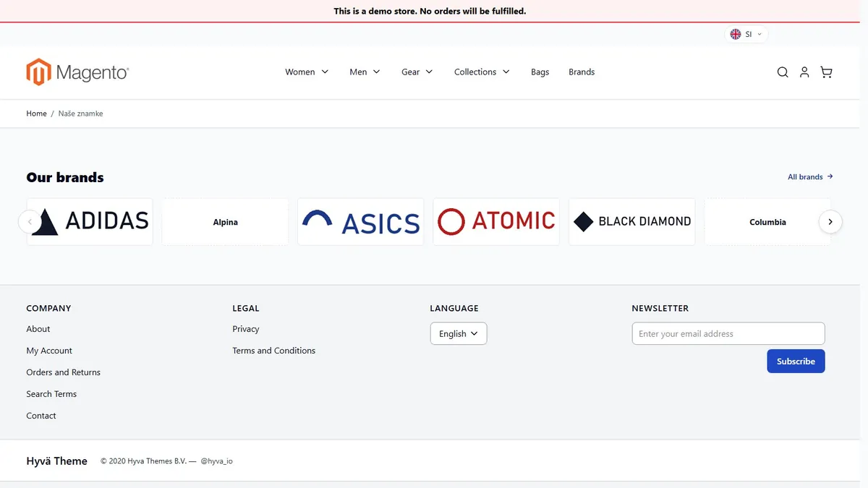Click the UK flag store switcher icon
Viewport: 868px width, 488px height.
click(736, 34)
